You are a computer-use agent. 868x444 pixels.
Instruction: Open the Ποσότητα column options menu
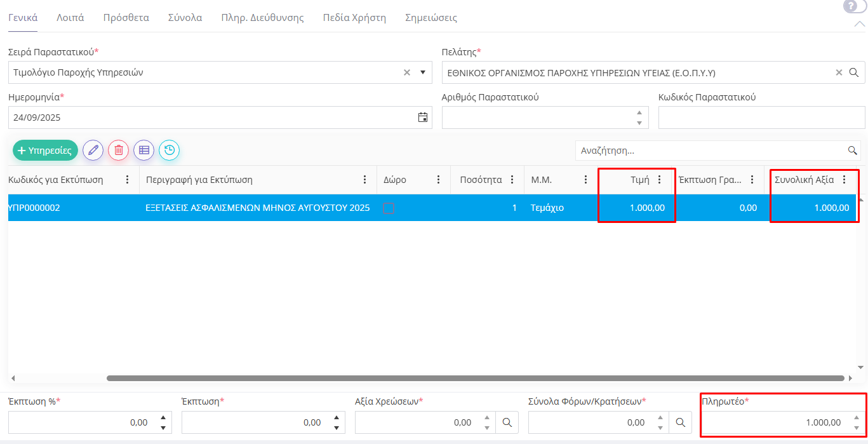(512, 180)
